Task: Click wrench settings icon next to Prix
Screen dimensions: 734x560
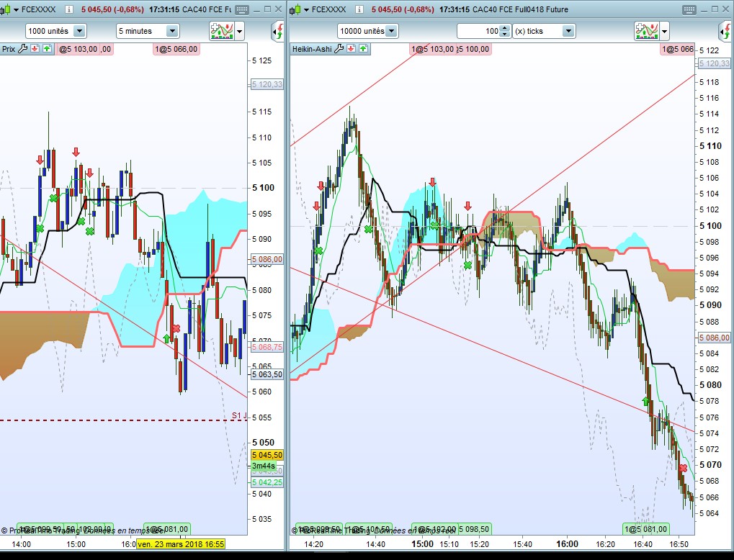Action: click(23, 49)
